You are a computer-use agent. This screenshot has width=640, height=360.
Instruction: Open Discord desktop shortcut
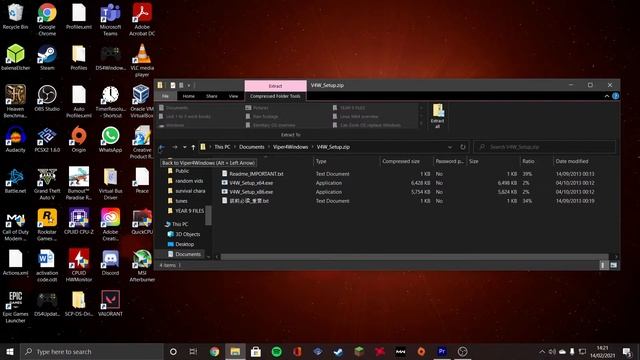[110, 262]
